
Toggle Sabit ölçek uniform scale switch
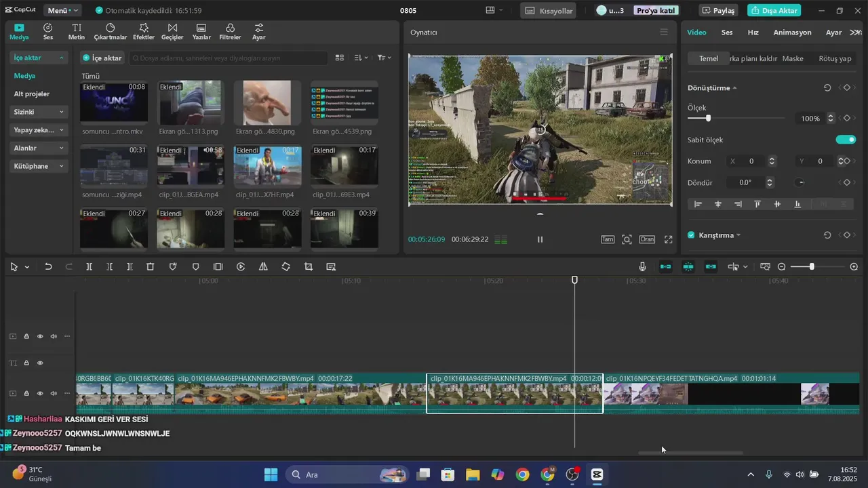(846, 140)
